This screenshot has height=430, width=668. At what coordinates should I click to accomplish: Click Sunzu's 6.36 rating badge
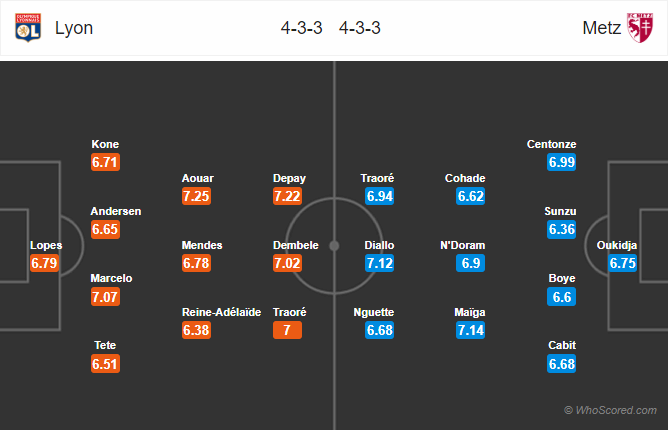(x=561, y=229)
